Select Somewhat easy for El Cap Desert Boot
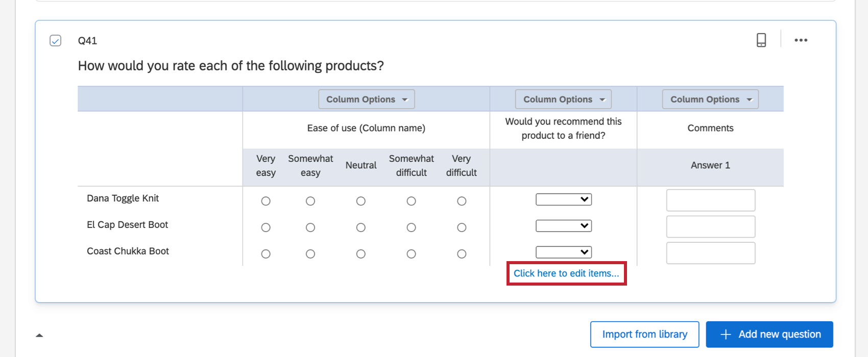The width and height of the screenshot is (868, 357). pyautogui.click(x=310, y=227)
